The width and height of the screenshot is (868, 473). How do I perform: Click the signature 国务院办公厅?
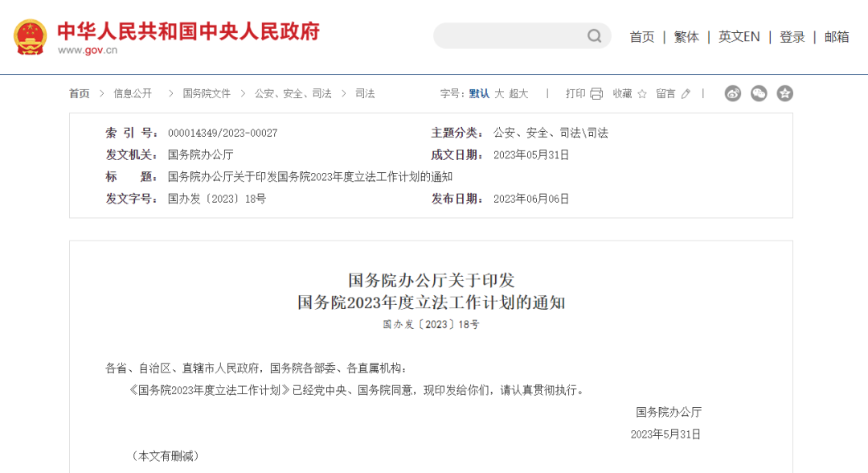[x=668, y=412]
